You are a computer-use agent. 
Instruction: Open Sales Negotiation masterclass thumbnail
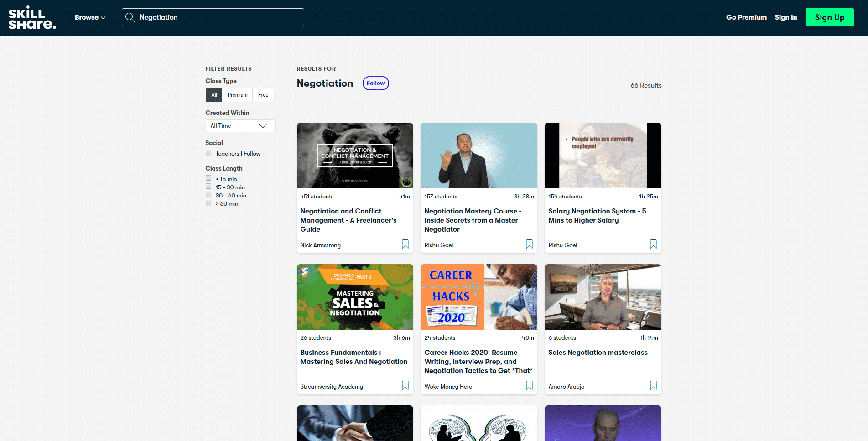(x=603, y=297)
